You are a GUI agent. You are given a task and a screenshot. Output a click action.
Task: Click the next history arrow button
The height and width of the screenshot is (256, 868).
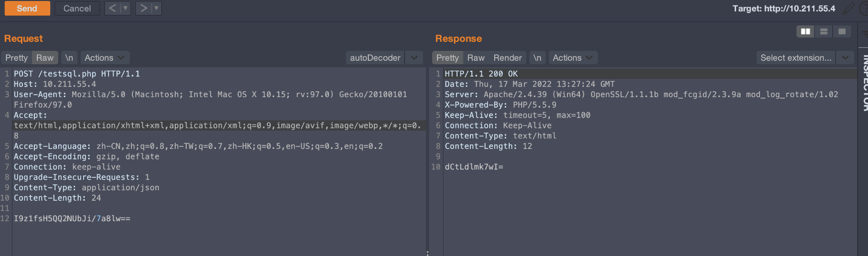coord(143,8)
